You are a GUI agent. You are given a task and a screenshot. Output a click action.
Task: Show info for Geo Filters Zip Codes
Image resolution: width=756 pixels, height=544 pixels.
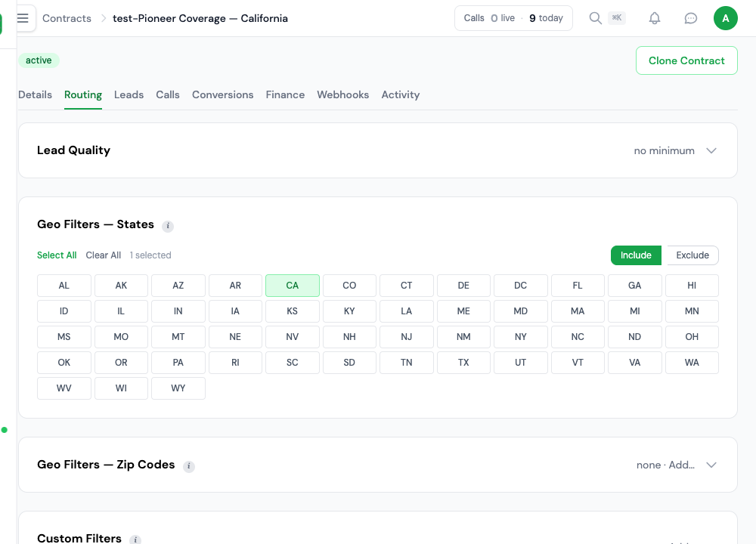click(189, 466)
